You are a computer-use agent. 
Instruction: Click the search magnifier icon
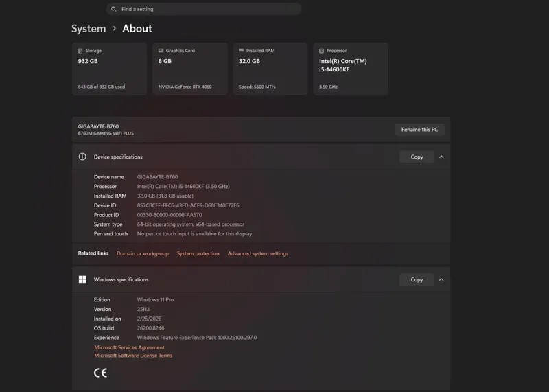(113, 9)
